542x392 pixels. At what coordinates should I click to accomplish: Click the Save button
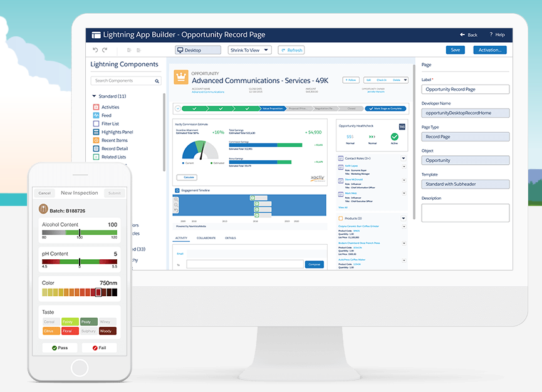click(x=455, y=50)
